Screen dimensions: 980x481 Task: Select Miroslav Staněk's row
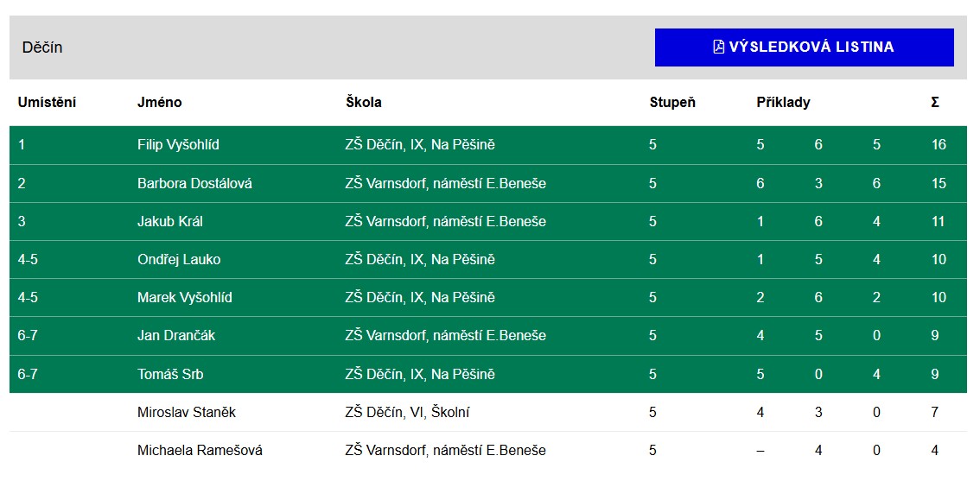pyautogui.click(x=186, y=412)
